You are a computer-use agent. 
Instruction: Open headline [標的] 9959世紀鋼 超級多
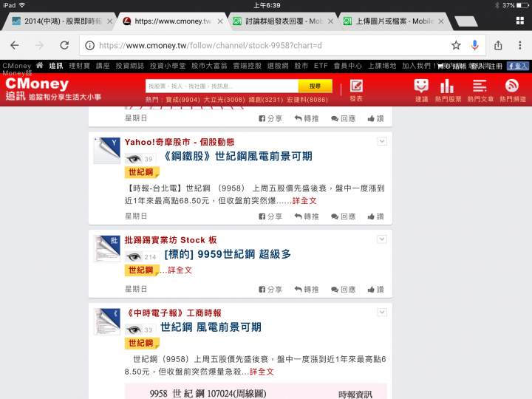coord(228,254)
